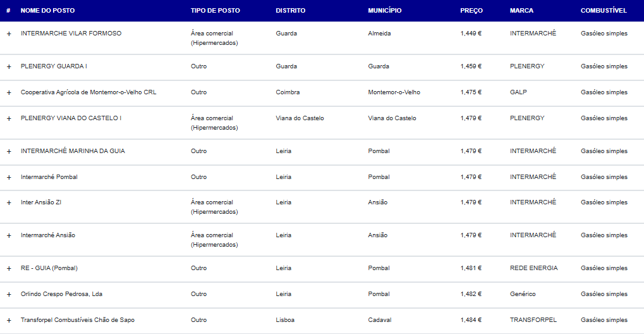Expand Cooperativa Agrícola de Montemor-o-Velho row
Viewport: 644px width, 334px height.
9,92
